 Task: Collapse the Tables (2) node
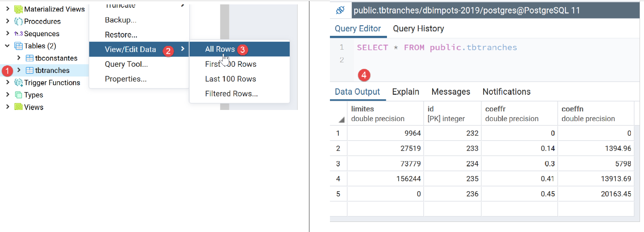point(7,46)
